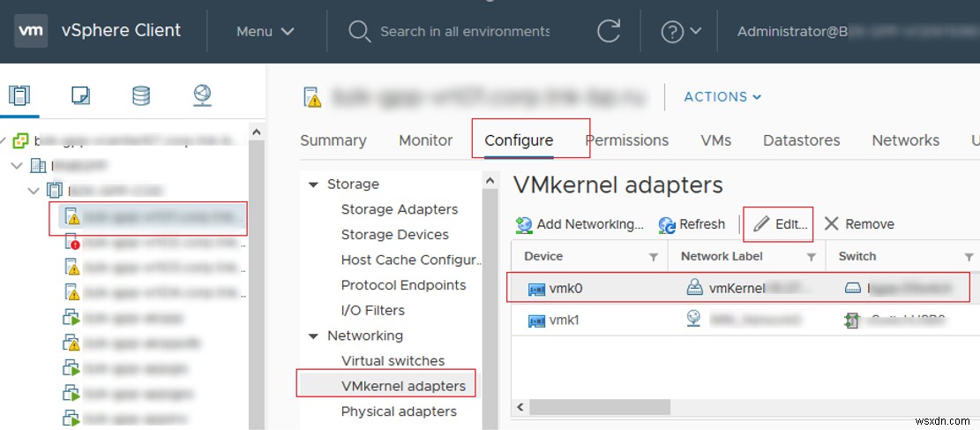Collapse the Networking section

click(x=312, y=336)
